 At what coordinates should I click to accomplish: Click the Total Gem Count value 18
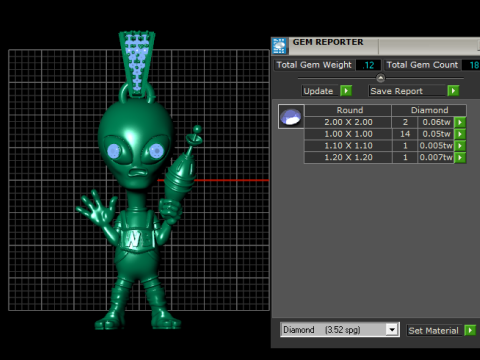click(472, 65)
